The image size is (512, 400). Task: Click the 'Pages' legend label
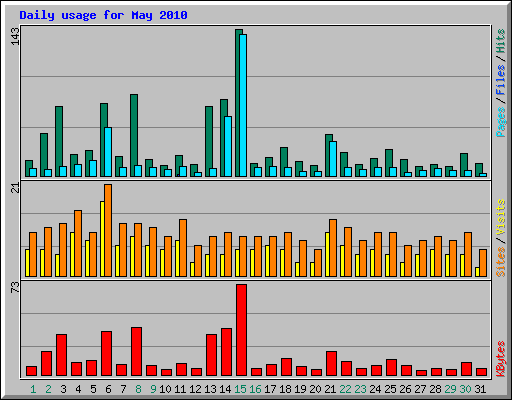[x=501, y=122]
